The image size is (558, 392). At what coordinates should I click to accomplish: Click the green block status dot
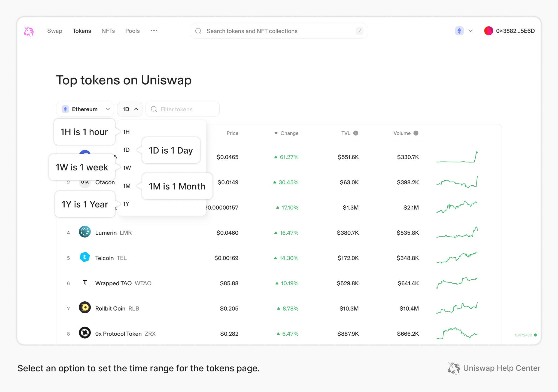click(535, 335)
